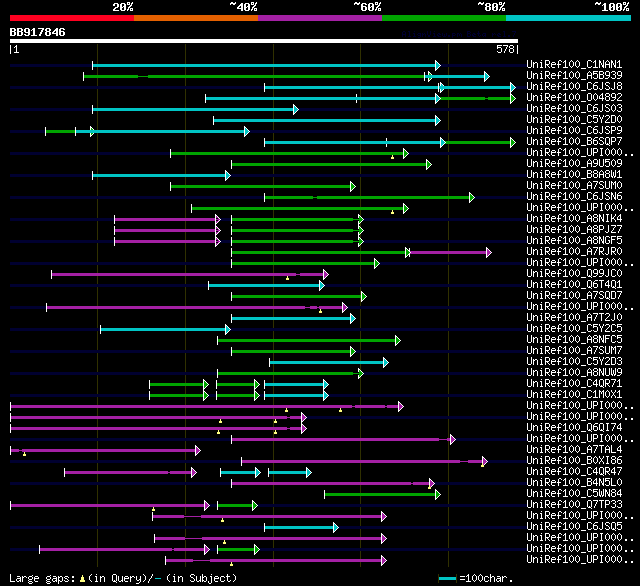Click the green alignment bar for A9U509
This screenshot has width=640, height=586.
pos(331,164)
